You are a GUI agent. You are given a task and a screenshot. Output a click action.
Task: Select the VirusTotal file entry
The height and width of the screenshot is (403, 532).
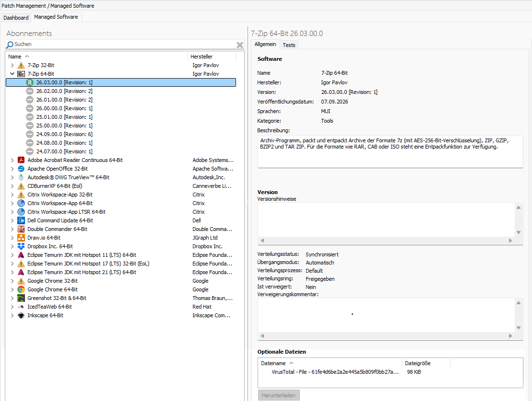[x=335, y=372]
